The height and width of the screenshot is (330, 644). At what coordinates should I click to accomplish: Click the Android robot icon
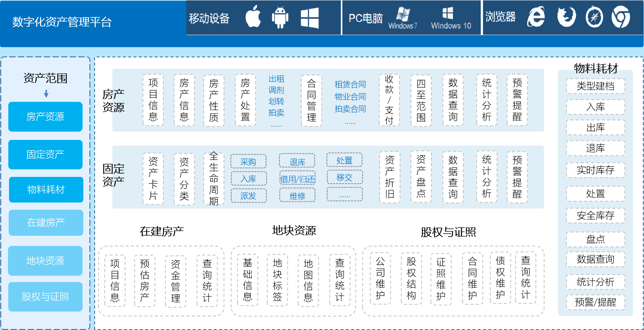pos(280,17)
